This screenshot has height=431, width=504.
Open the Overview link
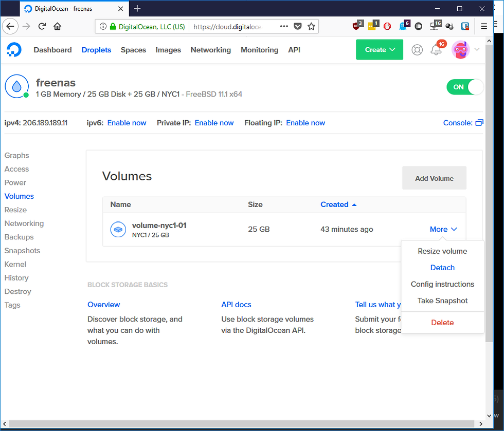click(x=103, y=305)
